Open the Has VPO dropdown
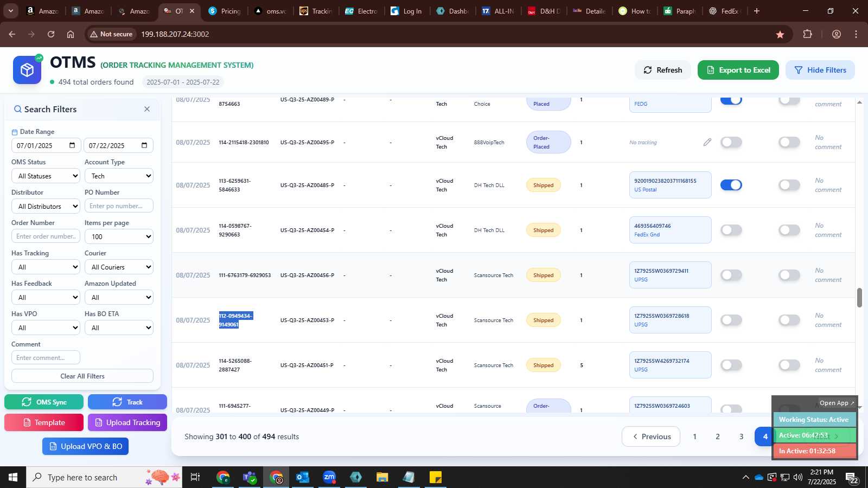The image size is (868, 488). [46, 328]
